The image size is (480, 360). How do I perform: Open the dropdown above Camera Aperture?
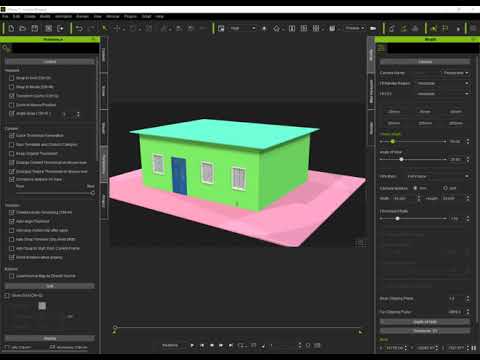(438, 176)
